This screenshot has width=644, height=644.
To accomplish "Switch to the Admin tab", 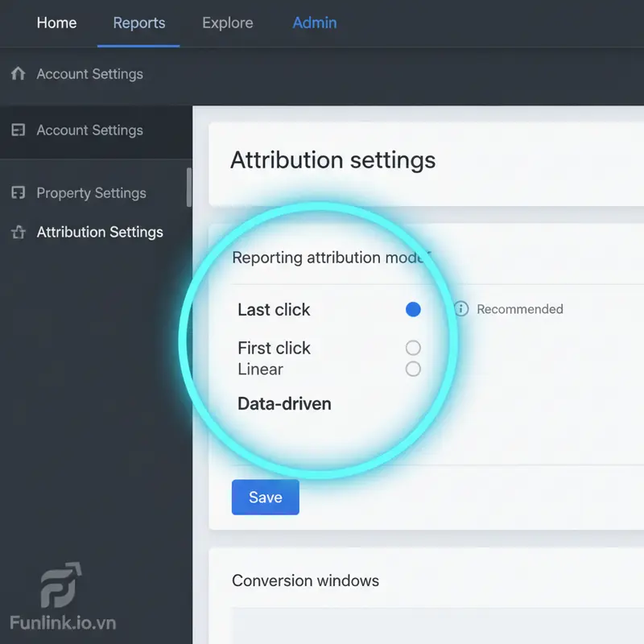I will click(x=315, y=23).
